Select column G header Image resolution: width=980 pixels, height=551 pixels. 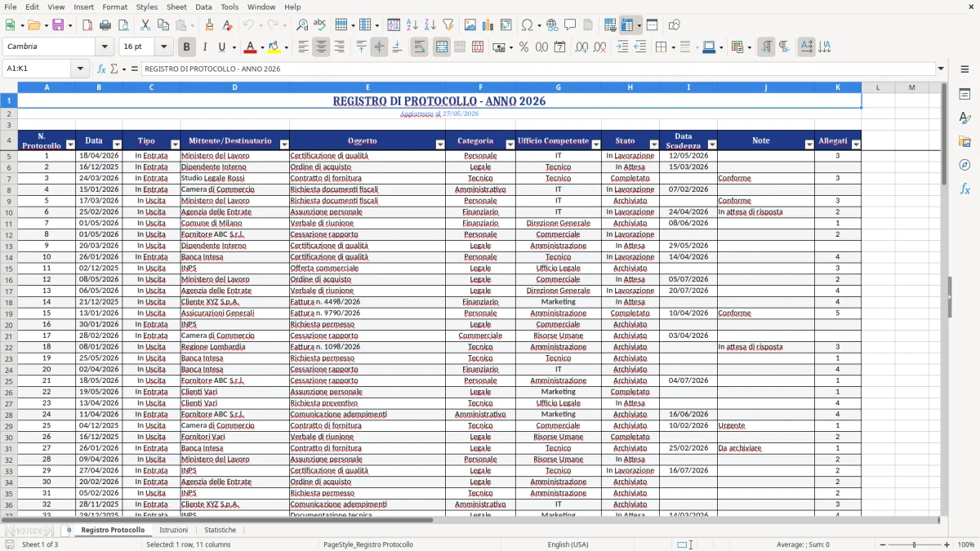(559, 87)
